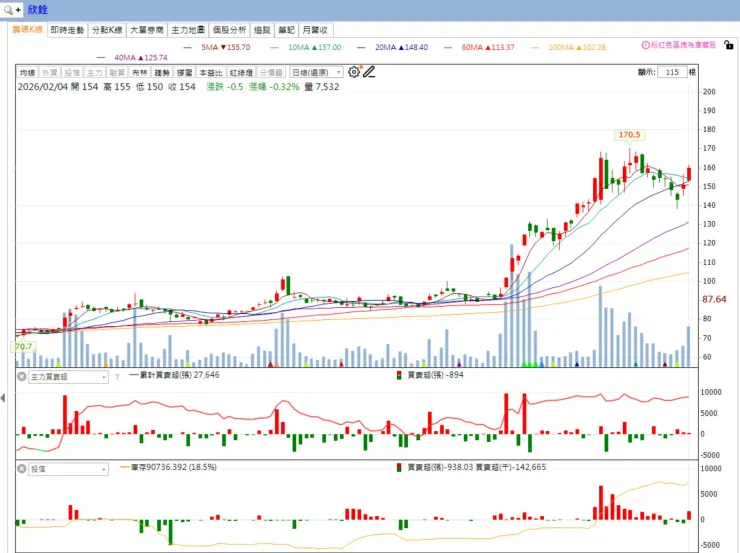This screenshot has height=553, width=740.
Task: Open the 投信 indicator dropdown in the lower panel
Action: pos(68,469)
